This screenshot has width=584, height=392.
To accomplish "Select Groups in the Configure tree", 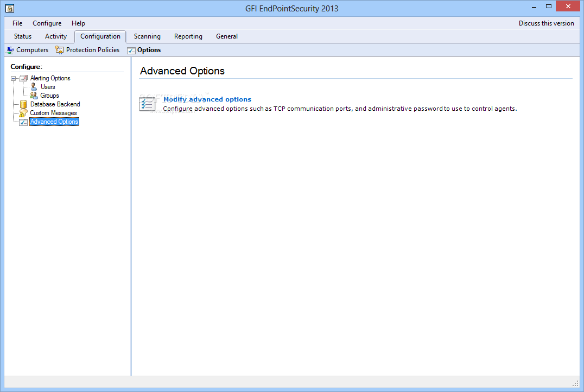I will pyautogui.click(x=49, y=96).
